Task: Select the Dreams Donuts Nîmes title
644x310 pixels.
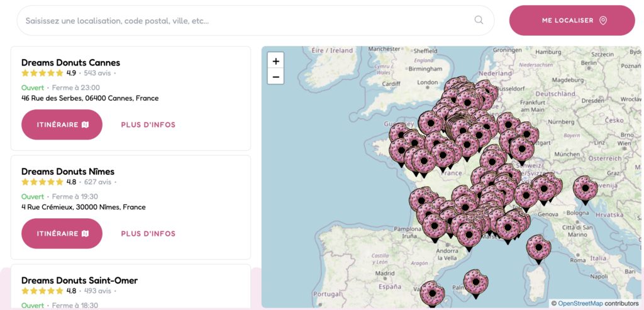Action: (68, 172)
